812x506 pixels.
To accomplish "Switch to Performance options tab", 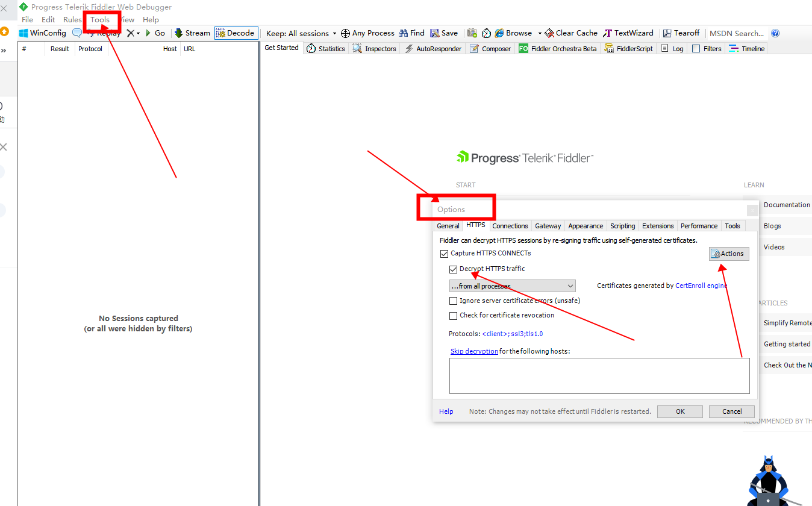I will point(699,226).
